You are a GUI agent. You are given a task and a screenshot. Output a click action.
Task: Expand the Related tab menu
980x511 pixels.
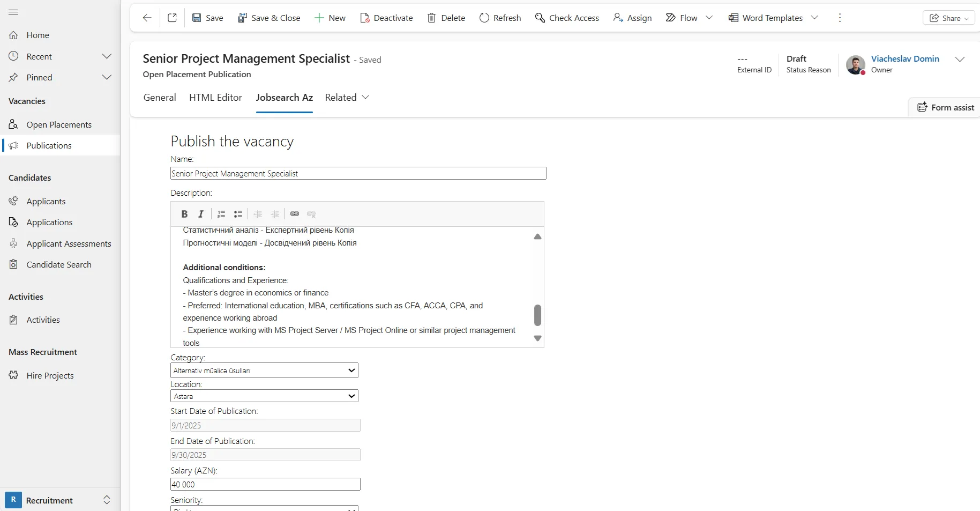pyautogui.click(x=347, y=98)
